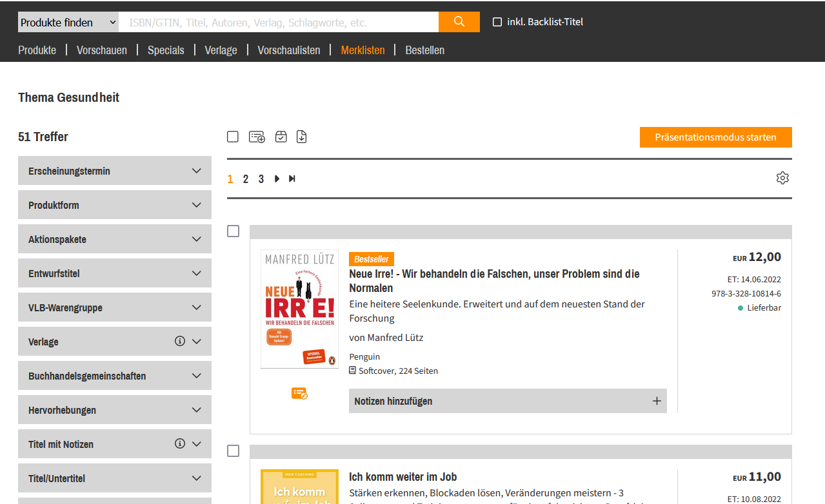Click the Notizen hinzufügen bar
The height and width of the screenshot is (504, 825).
pyautogui.click(x=508, y=401)
